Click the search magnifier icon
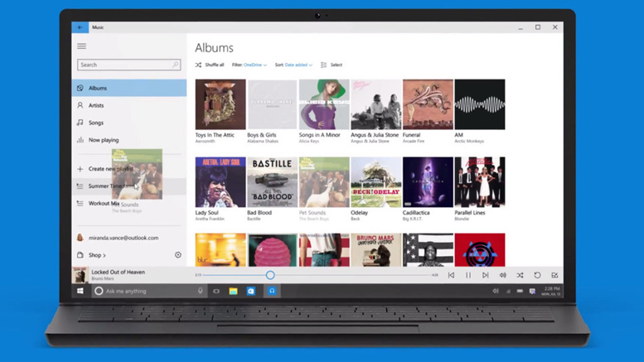This screenshot has height=362, width=644. (x=176, y=65)
